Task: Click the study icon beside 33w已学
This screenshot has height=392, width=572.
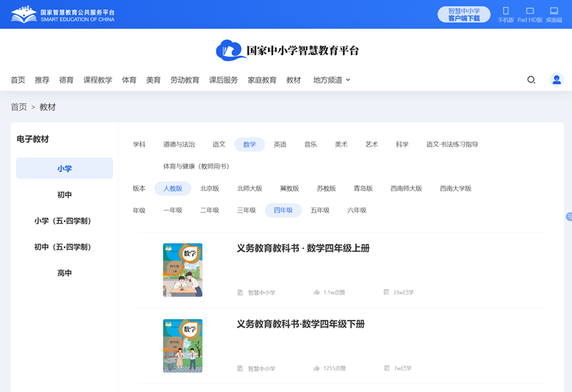Action: coord(386,292)
